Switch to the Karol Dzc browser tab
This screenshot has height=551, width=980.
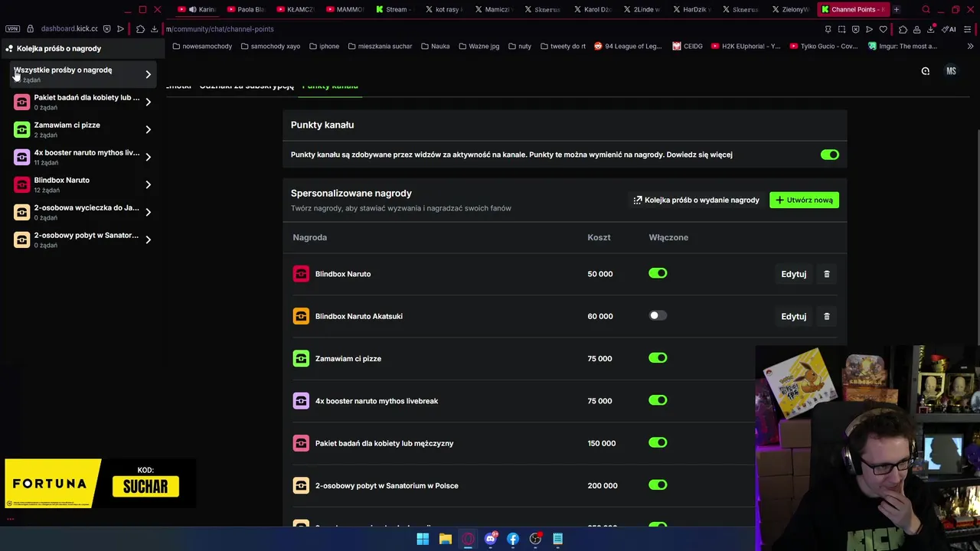593,9
